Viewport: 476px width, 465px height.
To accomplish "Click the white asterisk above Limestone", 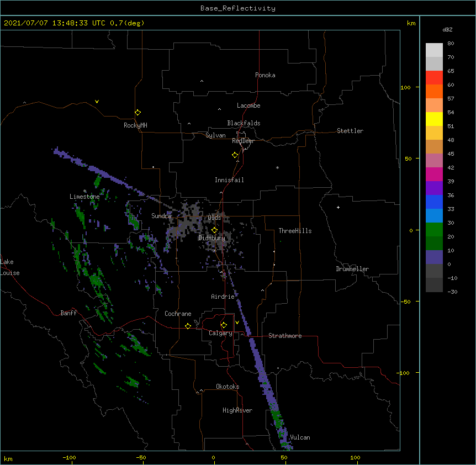I will [x=85, y=191].
